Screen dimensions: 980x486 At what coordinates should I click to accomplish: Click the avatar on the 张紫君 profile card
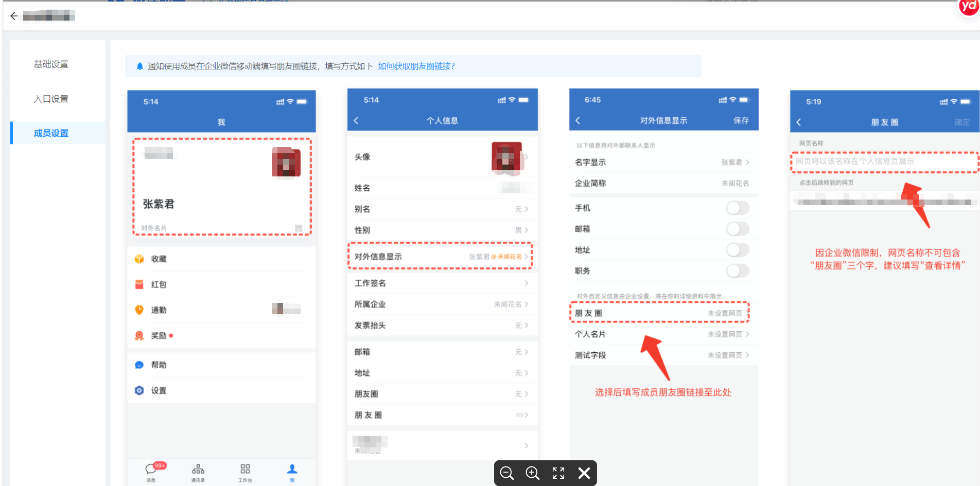pos(286,162)
